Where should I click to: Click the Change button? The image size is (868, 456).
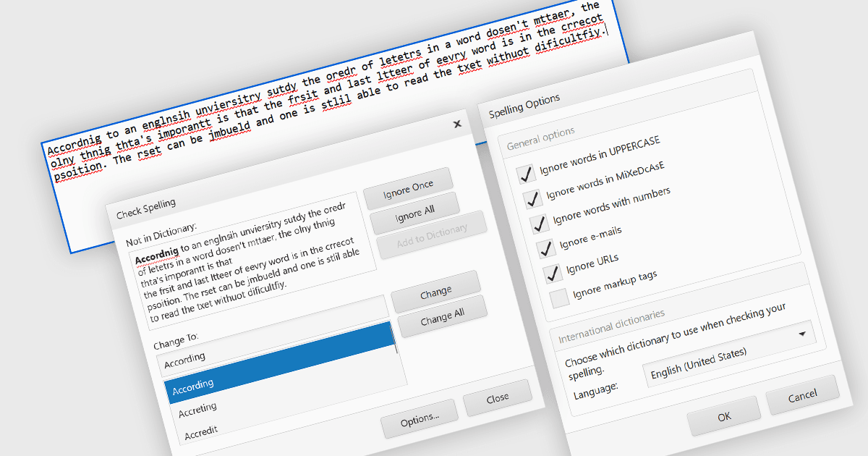pyautogui.click(x=435, y=292)
